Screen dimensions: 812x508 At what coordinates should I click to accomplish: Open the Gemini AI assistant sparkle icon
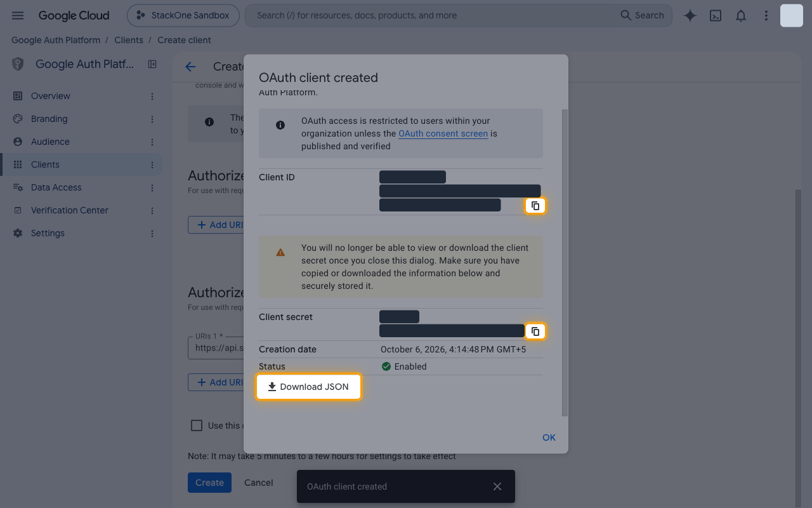(x=690, y=16)
